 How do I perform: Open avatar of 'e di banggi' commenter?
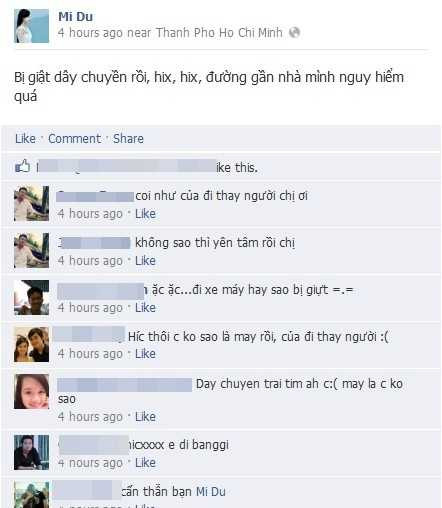tap(31, 452)
